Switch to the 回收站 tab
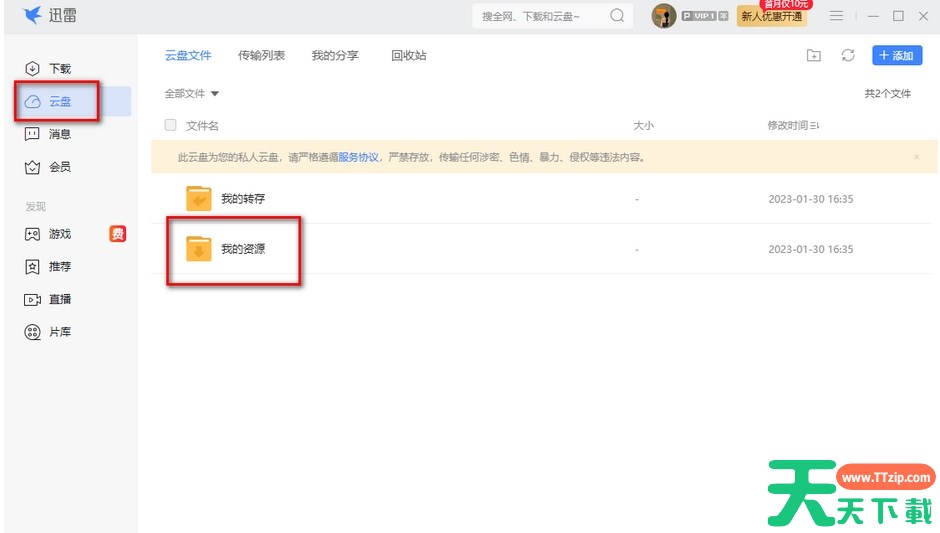Screen dimensions: 940x533 click(x=408, y=56)
